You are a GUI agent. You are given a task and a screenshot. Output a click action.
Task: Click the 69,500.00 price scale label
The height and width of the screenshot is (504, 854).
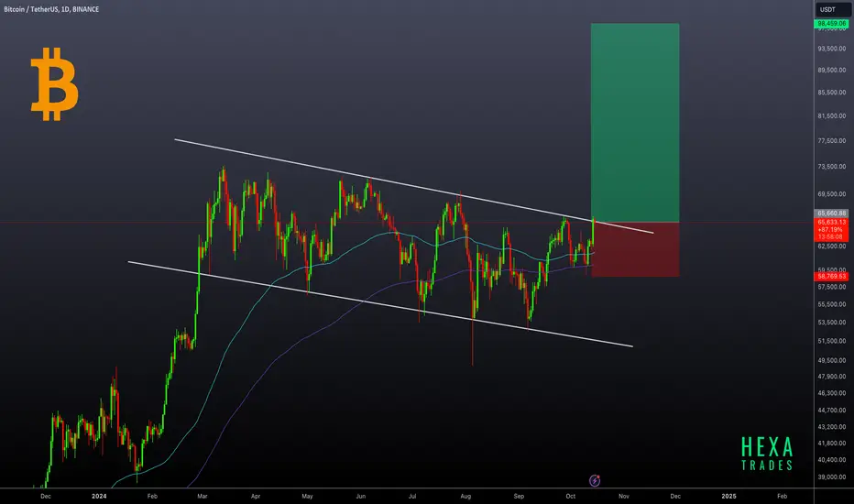(832, 194)
